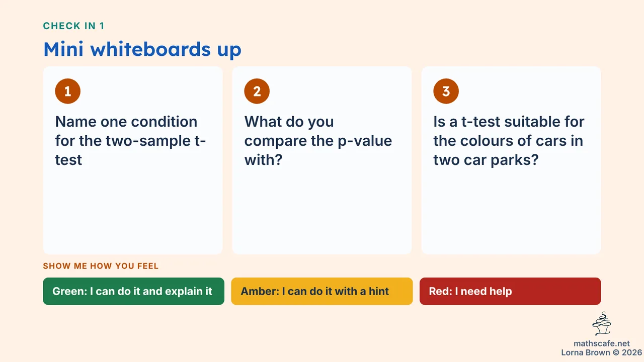This screenshot has width=644, height=362.
Task: Open the mathscafe.net link
Action: click(x=602, y=343)
